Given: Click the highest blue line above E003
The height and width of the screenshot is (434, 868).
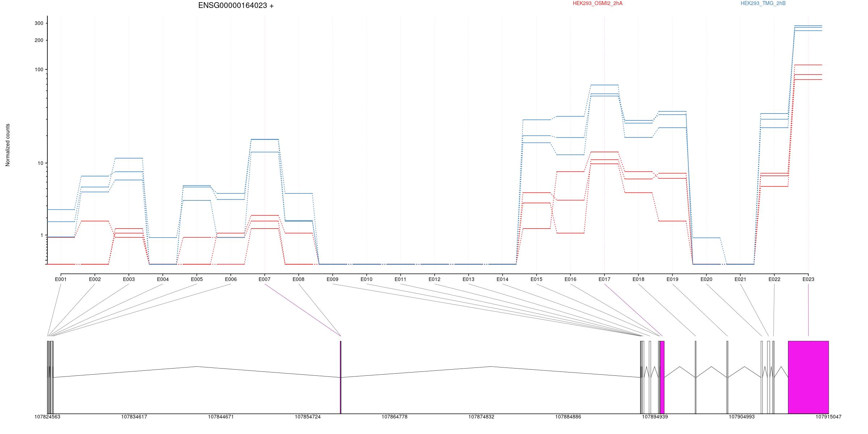Looking at the screenshot, I should pyautogui.click(x=129, y=158).
